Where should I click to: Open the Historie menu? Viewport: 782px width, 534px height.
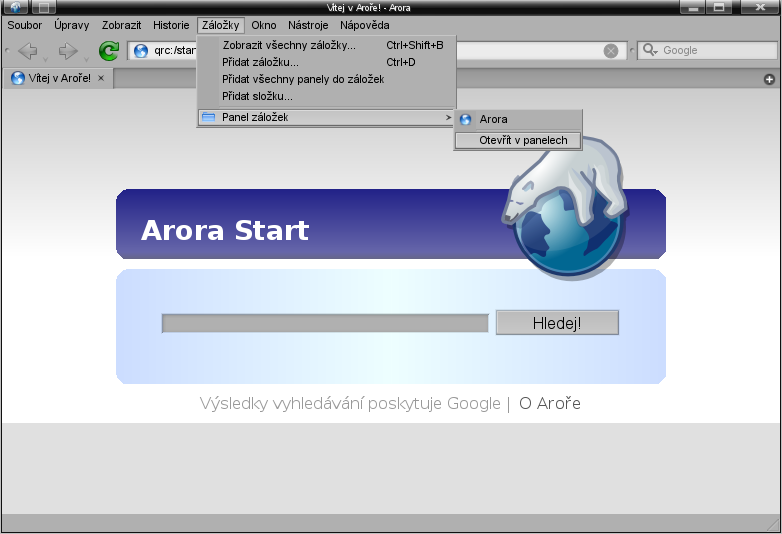tap(171, 25)
